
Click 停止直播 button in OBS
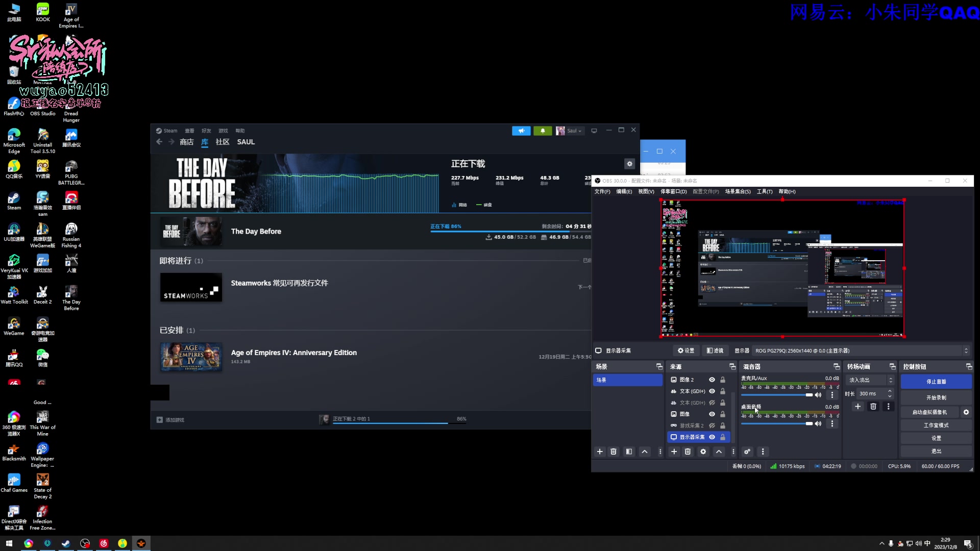tap(936, 382)
